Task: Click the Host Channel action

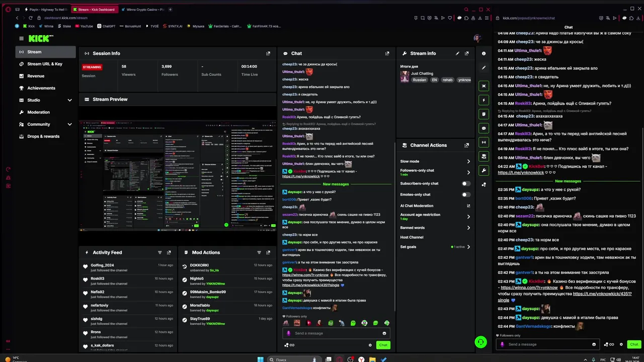Action: pos(412,237)
